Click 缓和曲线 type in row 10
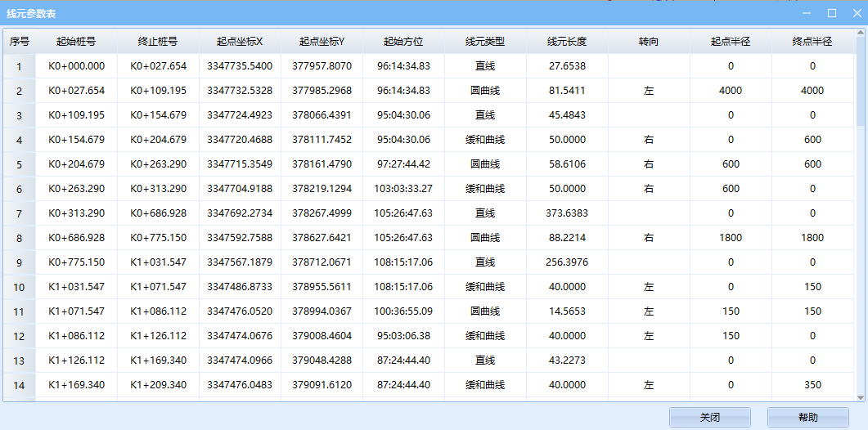Screen dimensions: 868x430 pyautogui.click(x=485, y=287)
